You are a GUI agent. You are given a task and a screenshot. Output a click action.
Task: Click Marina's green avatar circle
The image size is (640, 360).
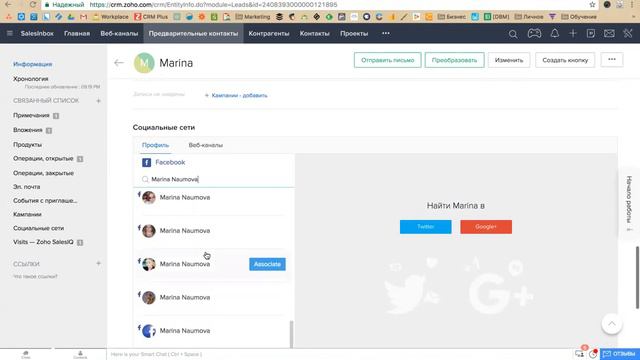pyautogui.click(x=144, y=63)
